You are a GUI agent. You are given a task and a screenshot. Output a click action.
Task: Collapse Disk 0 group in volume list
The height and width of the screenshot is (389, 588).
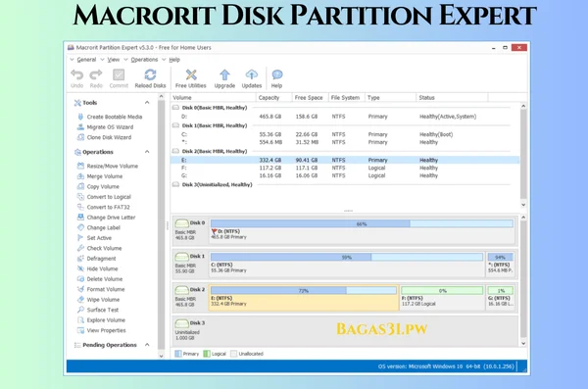pos(175,107)
